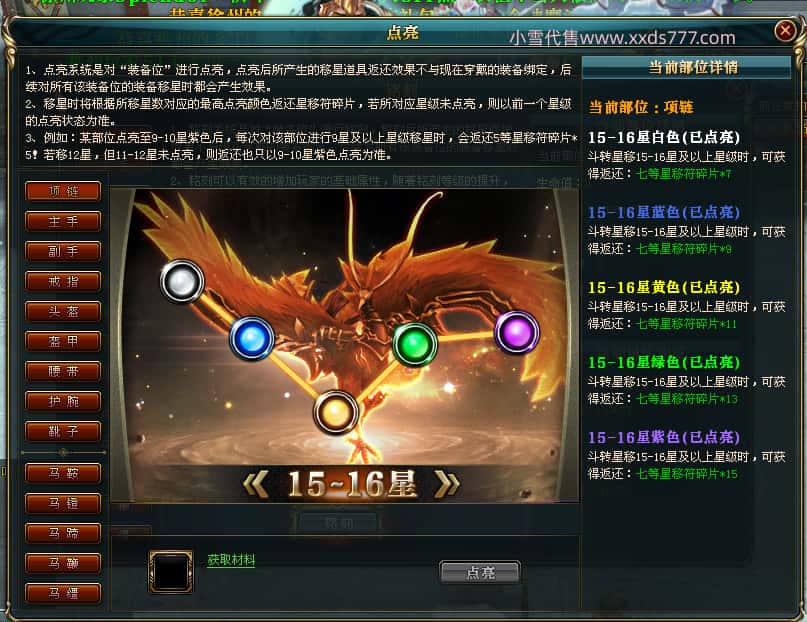Click the white star orb
The image size is (807, 622).
click(182, 281)
